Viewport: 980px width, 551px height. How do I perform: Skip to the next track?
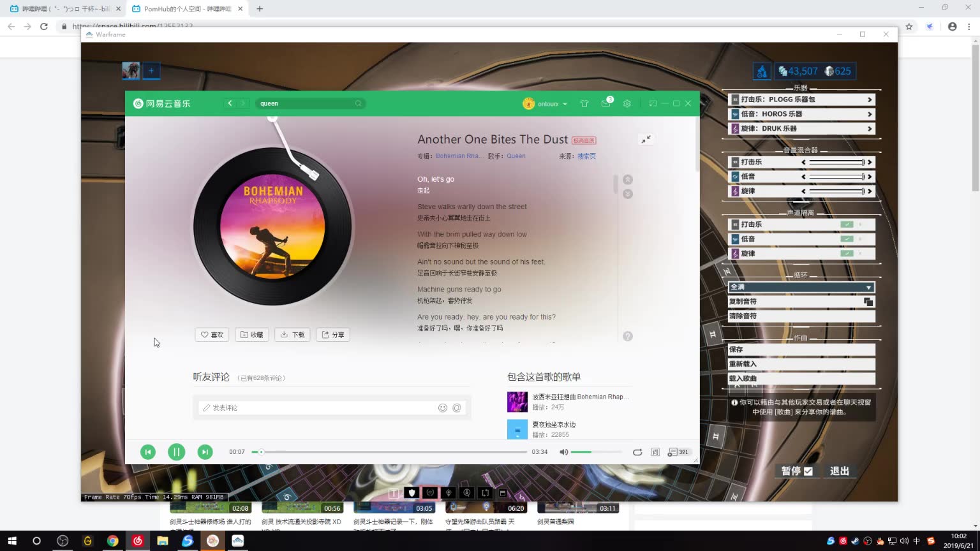(x=205, y=452)
